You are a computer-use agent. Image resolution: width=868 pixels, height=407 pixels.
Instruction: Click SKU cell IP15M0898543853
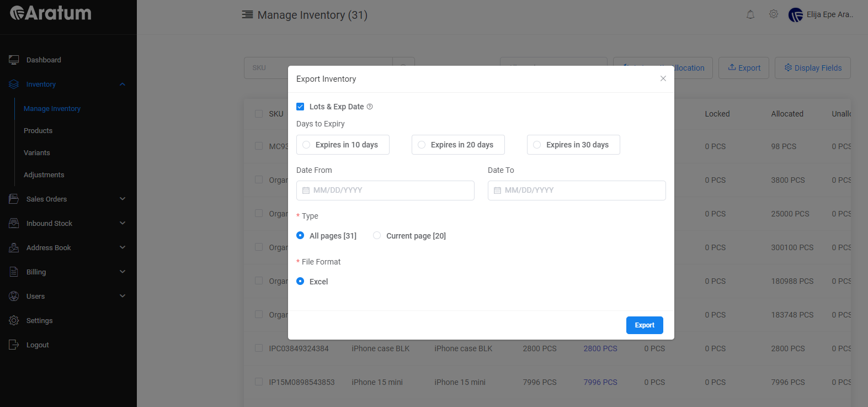[302, 382]
